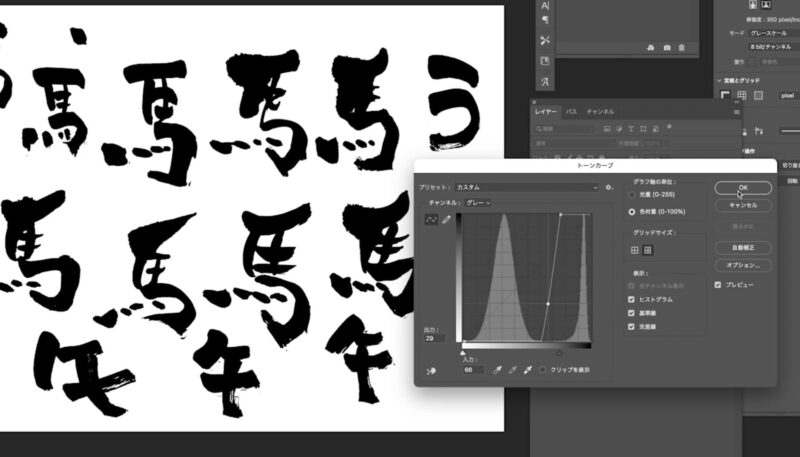Viewport: 800px width, 457px height.
Task: Click the black point slider triangle
Action: pyautogui.click(x=560, y=352)
